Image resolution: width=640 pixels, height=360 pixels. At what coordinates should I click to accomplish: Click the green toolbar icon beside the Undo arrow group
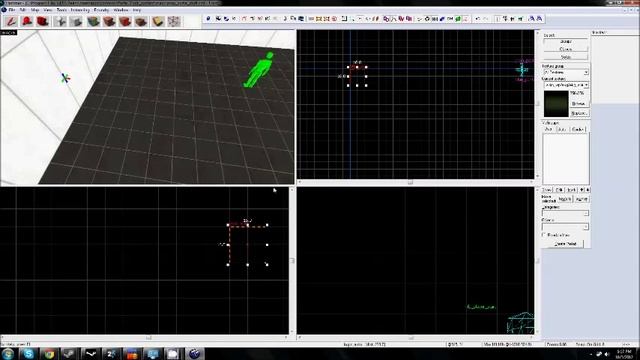pos(458,19)
